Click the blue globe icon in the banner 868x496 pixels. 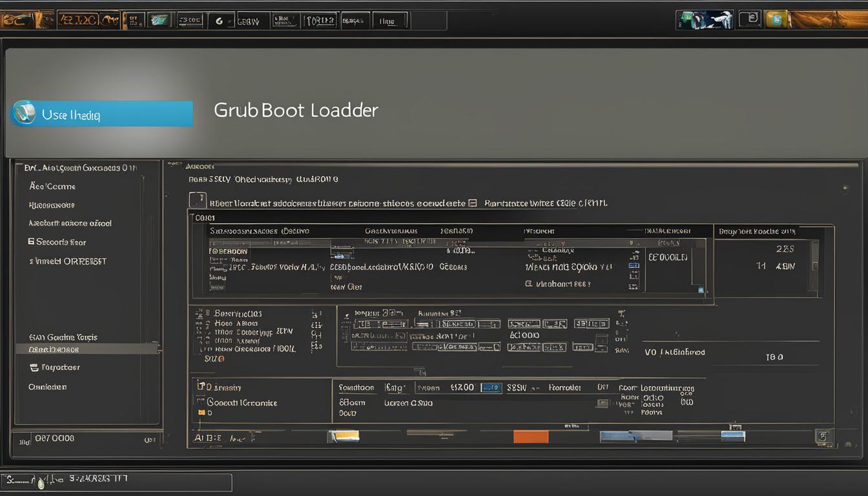click(x=24, y=113)
